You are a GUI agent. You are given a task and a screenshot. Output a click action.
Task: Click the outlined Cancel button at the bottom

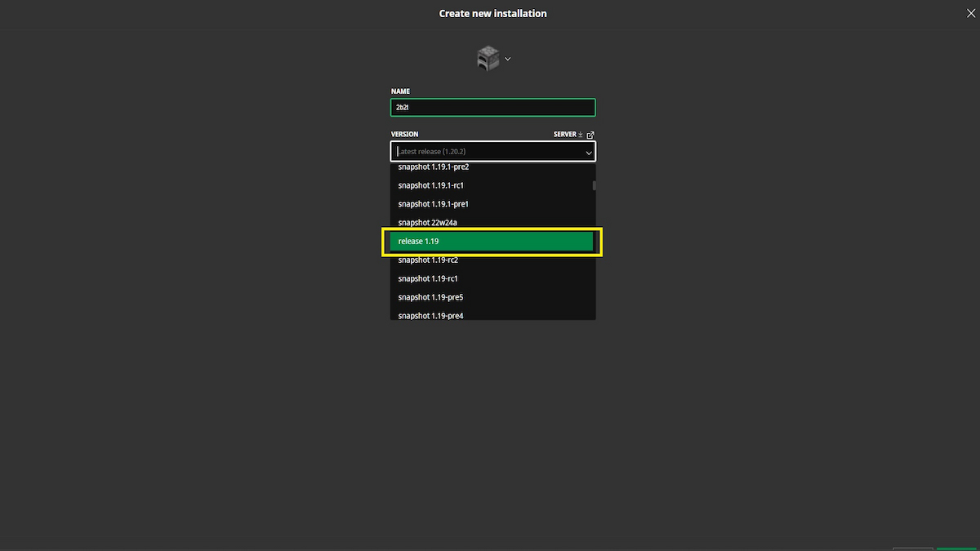(912, 548)
